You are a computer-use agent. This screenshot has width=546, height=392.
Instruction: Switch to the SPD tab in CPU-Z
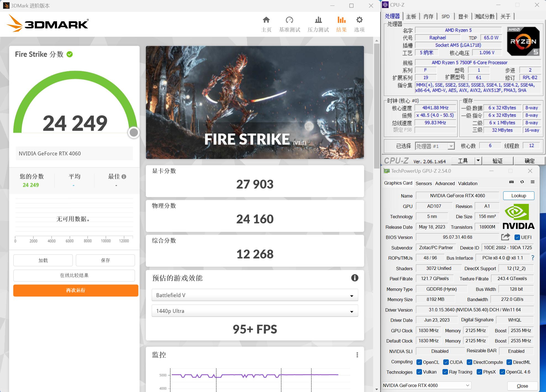click(445, 16)
